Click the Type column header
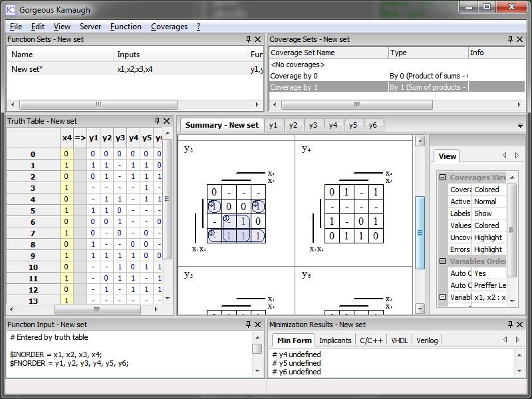 tap(428, 53)
